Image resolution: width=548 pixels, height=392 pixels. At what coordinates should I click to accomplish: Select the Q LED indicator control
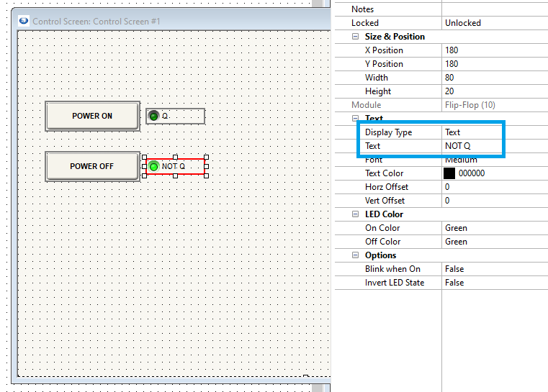click(176, 117)
